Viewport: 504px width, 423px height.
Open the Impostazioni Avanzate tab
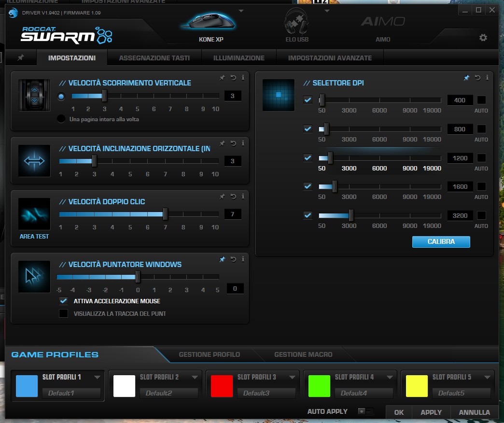(x=330, y=58)
